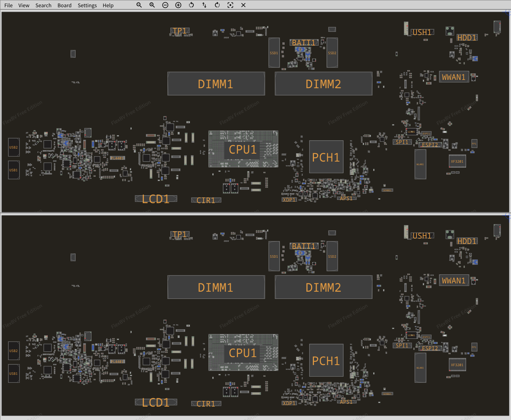
Task: Open the File menu
Action: tap(8, 5)
